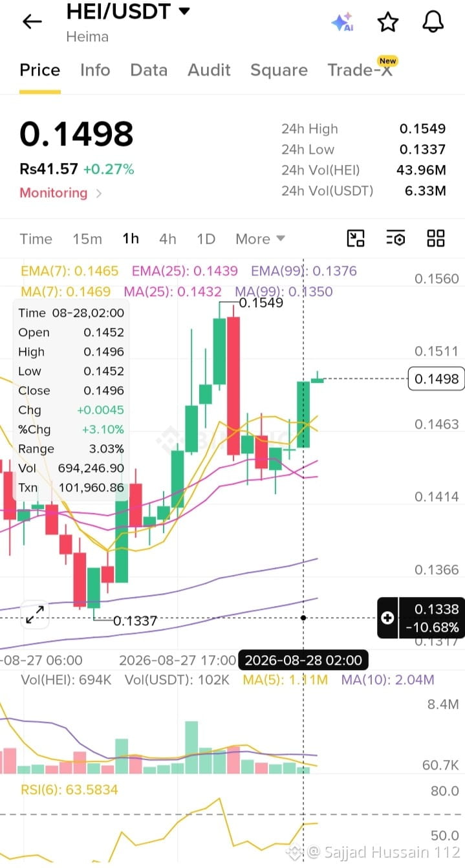Open HEI/USDT pair selector dropdown
This screenshot has width=465, height=868.
[x=128, y=11]
